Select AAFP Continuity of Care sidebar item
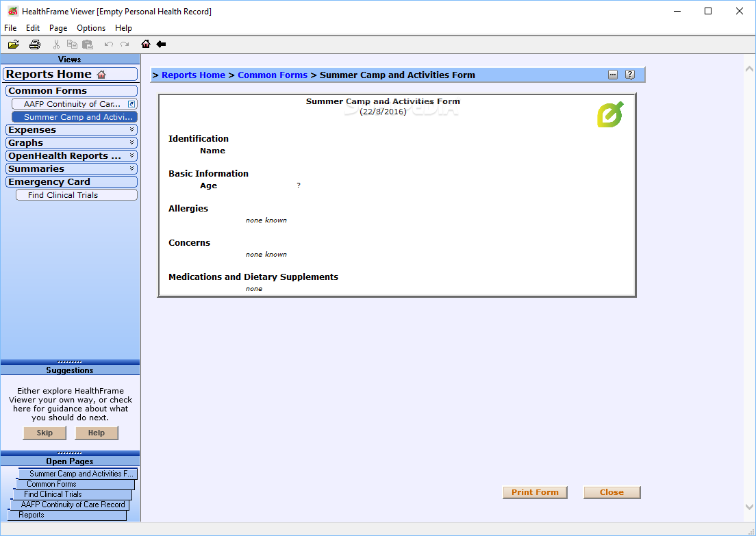 (74, 104)
